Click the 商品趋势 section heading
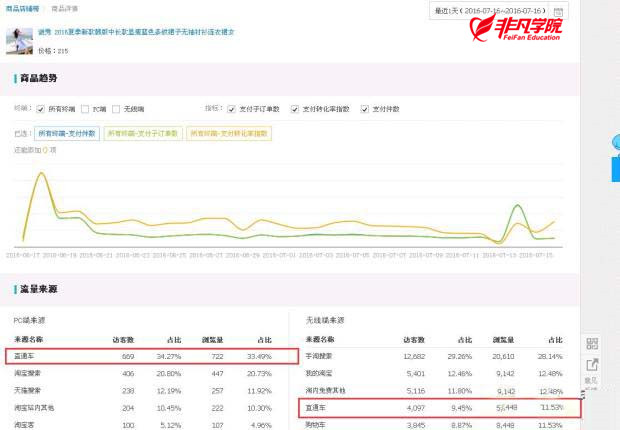This screenshot has width=620, height=430. click(x=39, y=78)
